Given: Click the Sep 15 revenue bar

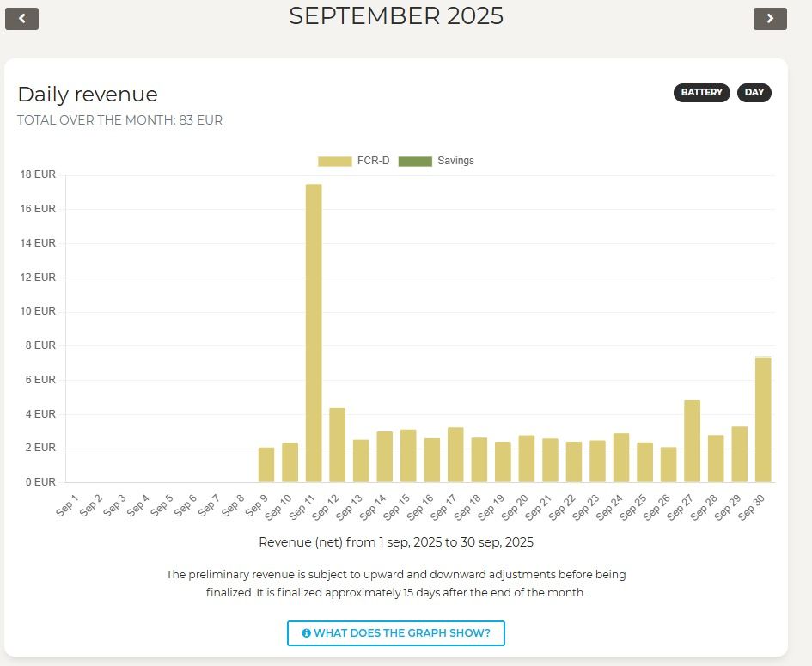Looking at the screenshot, I should click(x=408, y=455).
